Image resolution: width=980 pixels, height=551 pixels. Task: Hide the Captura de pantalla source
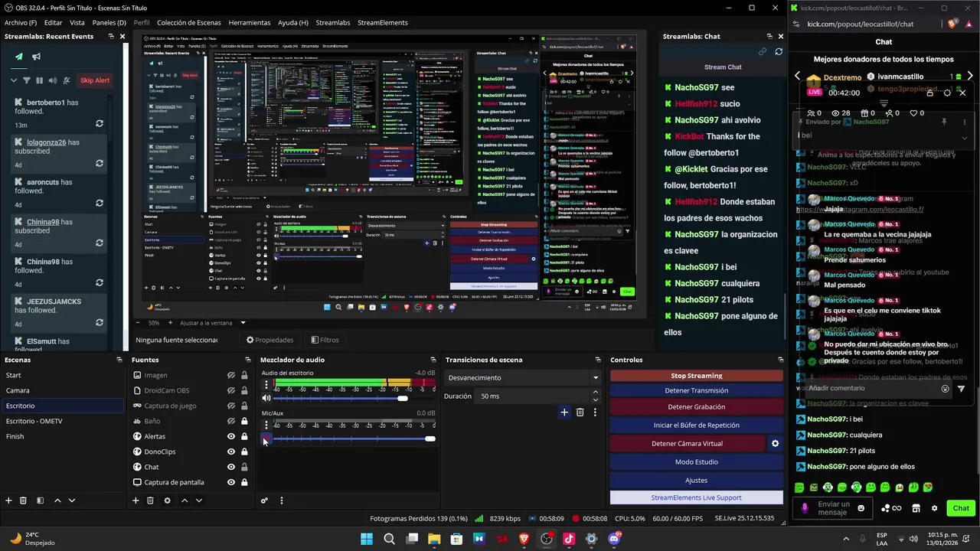click(230, 482)
